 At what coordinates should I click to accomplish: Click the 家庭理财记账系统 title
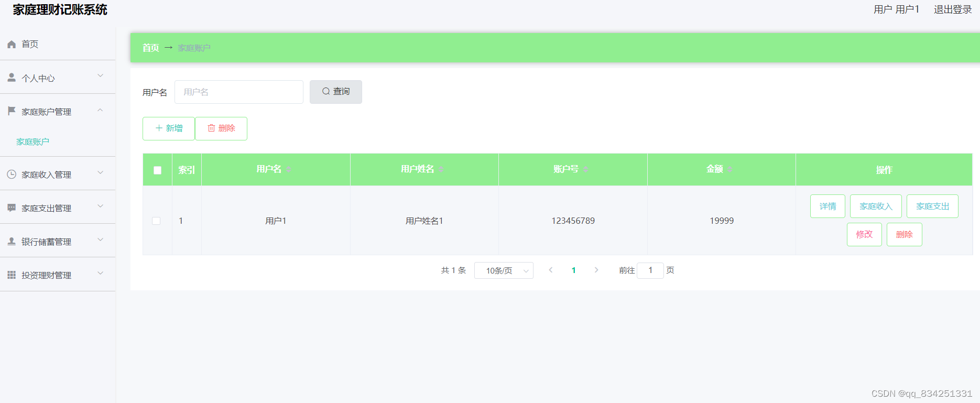[x=60, y=10]
